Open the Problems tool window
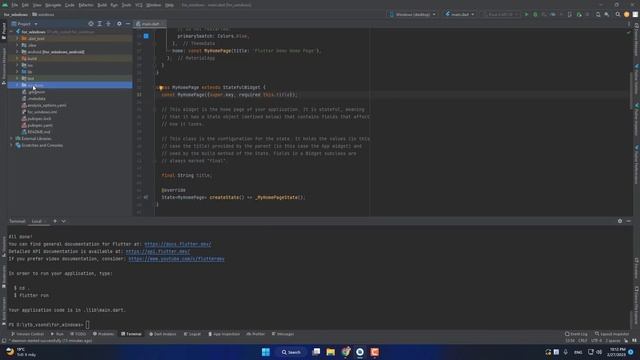640x360 pixels. pyautogui.click(x=104, y=334)
